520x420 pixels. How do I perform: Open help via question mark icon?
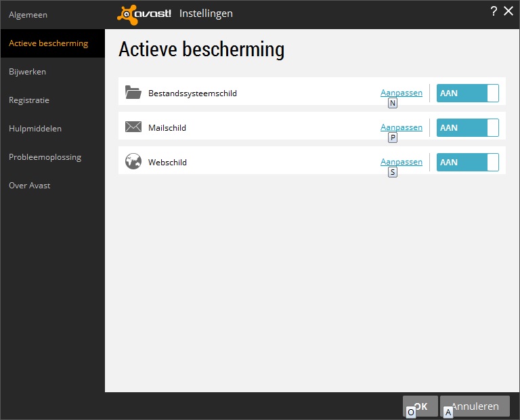pyautogui.click(x=494, y=11)
